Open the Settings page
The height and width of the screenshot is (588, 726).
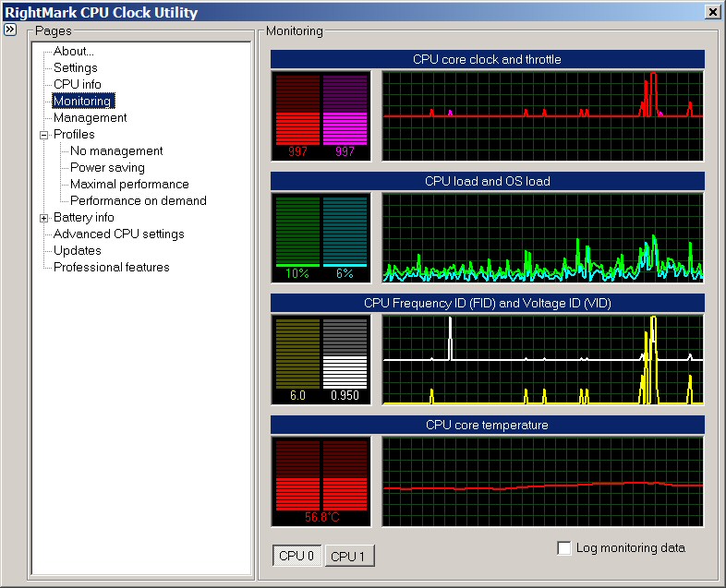pos(76,67)
